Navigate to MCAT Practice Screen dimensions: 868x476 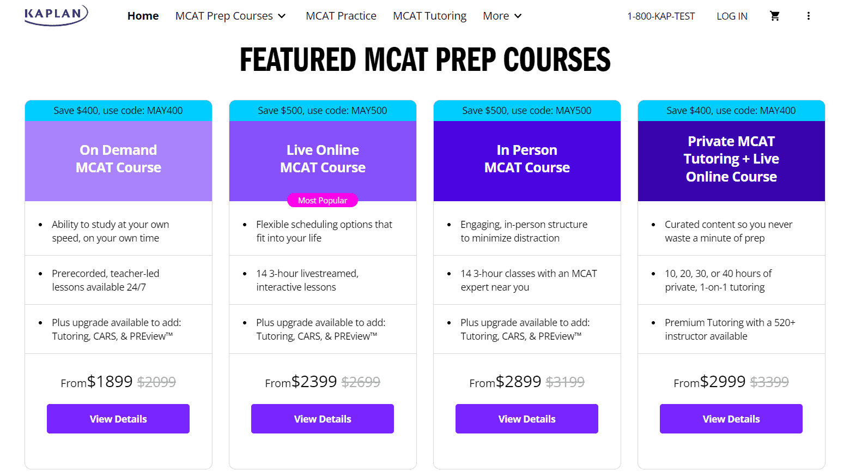pyautogui.click(x=341, y=16)
